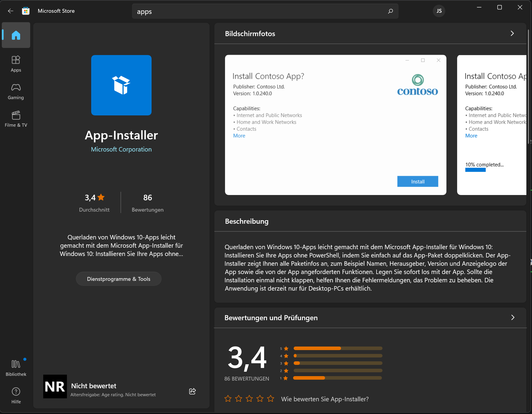Click the Beschreibung heading
The height and width of the screenshot is (414, 532).
tap(247, 221)
